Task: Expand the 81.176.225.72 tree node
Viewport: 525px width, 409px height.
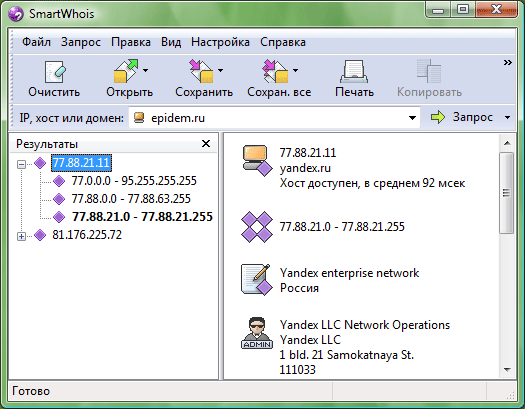Action: (21, 236)
